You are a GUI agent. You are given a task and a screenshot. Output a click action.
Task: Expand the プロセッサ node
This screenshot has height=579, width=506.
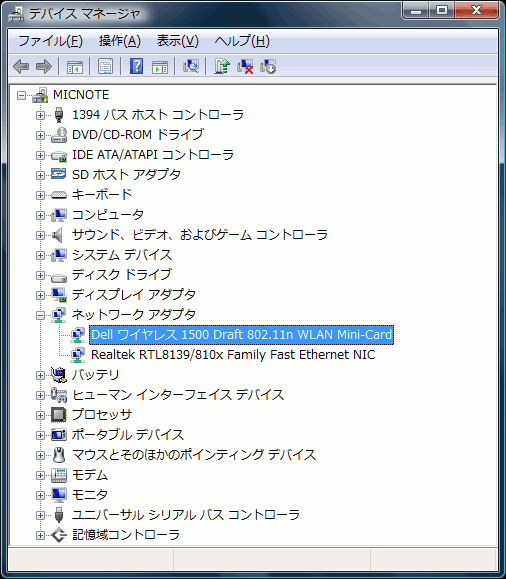(x=40, y=415)
